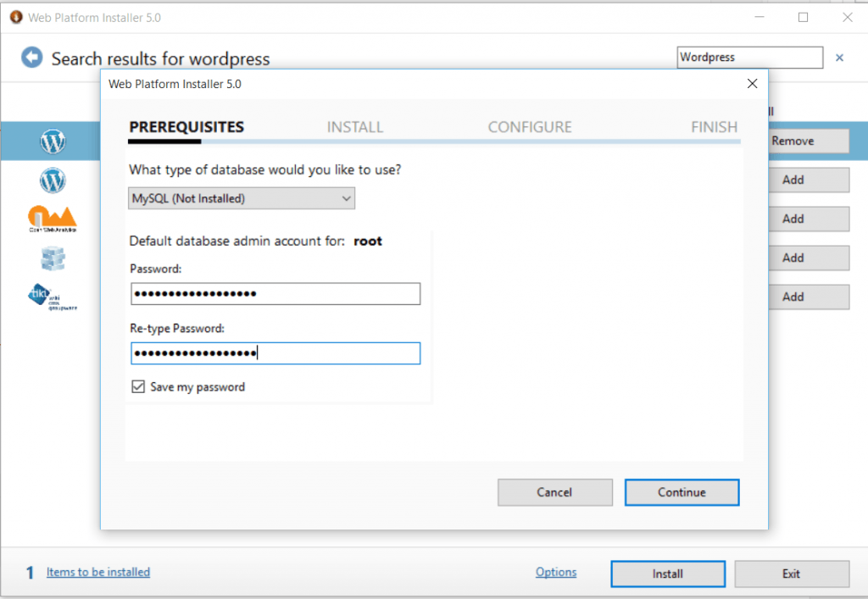868x599 pixels.
Task: Select the second WordPress logo in results
Action: tap(53, 180)
